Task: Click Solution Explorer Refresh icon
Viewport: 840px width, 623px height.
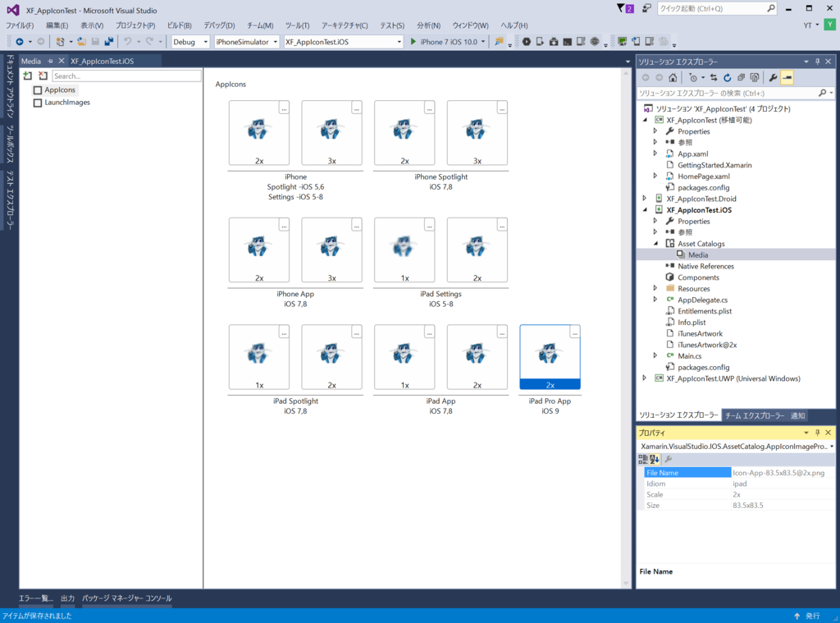Action: pos(727,78)
